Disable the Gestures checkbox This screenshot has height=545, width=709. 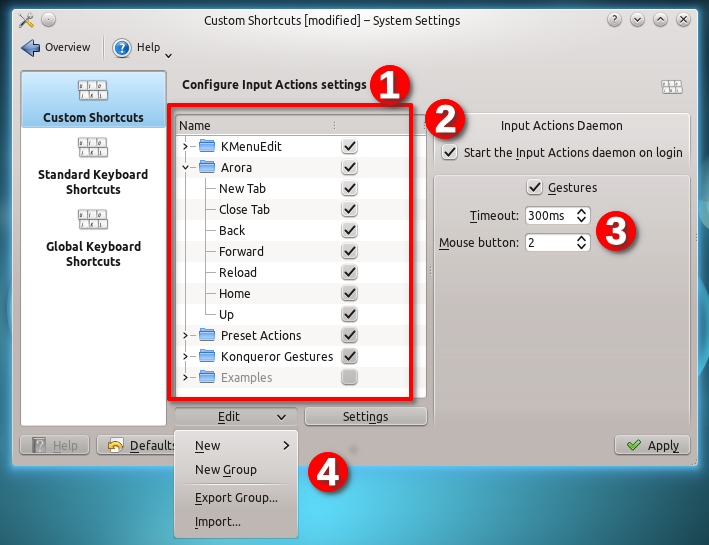(x=534, y=187)
